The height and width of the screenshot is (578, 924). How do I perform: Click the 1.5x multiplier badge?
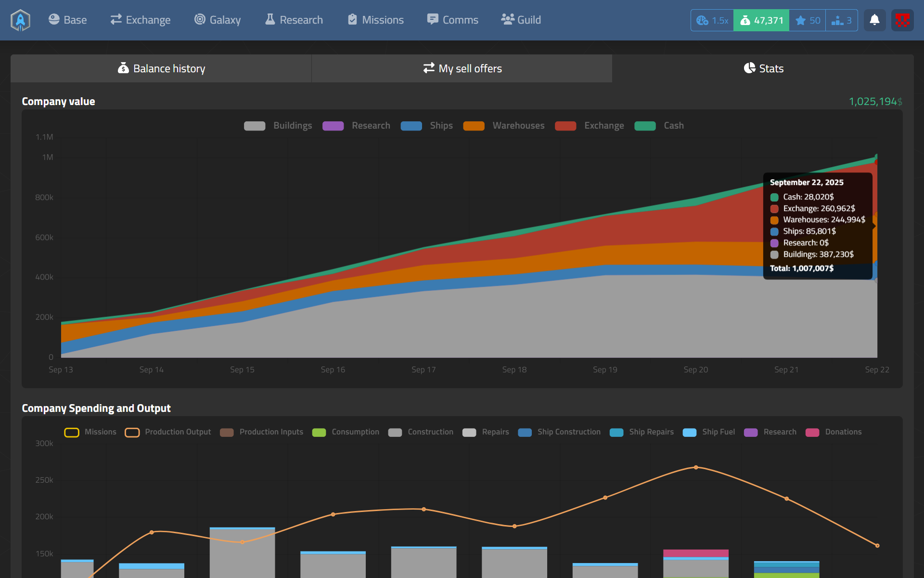[712, 20]
